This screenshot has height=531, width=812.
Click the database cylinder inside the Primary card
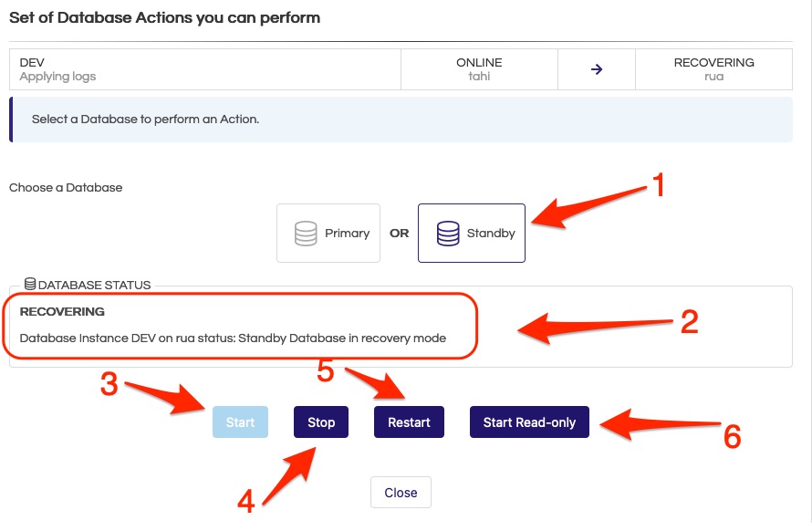[304, 233]
